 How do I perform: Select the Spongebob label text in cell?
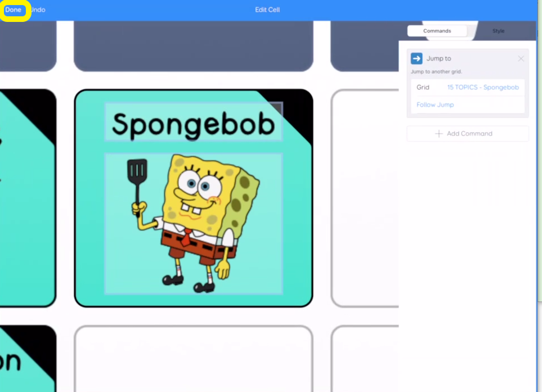pyautogui.click(x=194, y=122)
